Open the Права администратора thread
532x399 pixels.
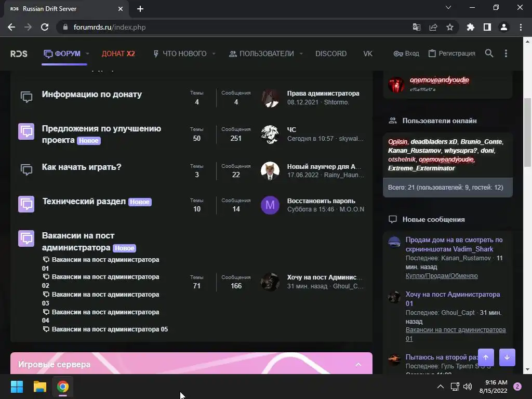(x=323, y=94)
